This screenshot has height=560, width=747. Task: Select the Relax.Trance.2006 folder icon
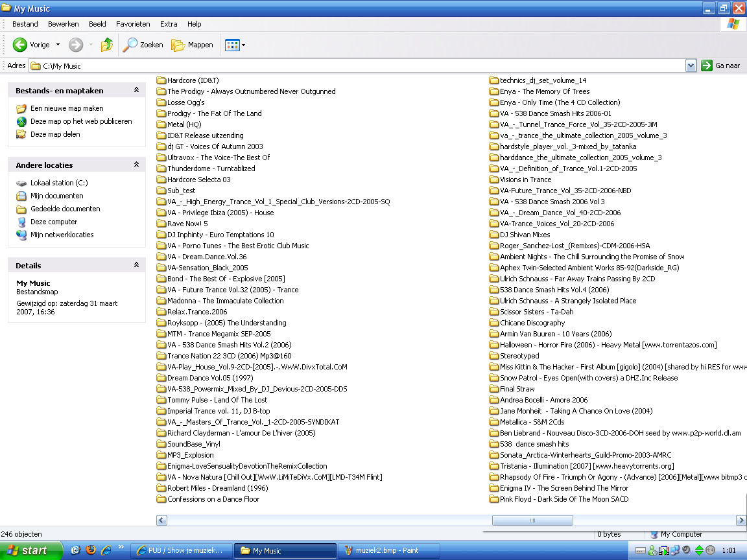pos(161,312)
